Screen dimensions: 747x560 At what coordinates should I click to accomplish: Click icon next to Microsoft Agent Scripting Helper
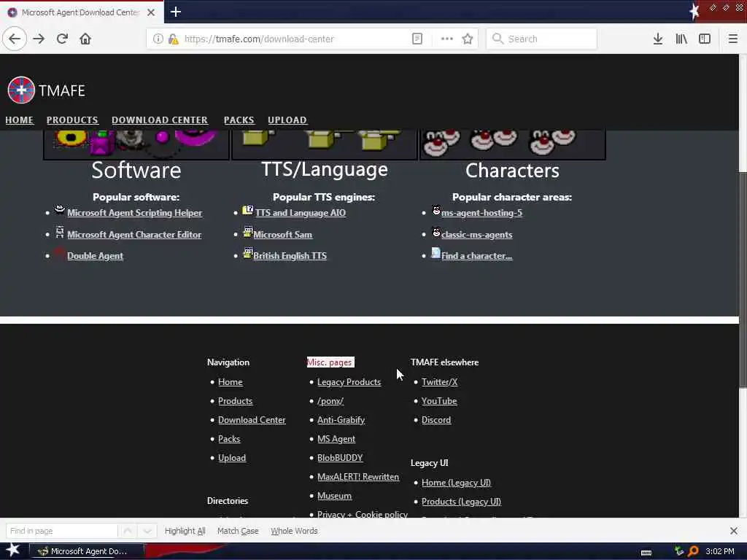click(x=59, y=209)
